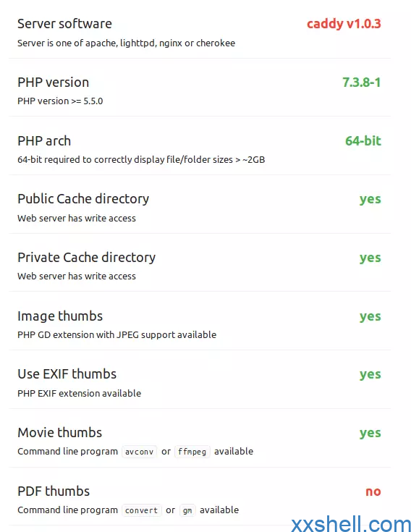Click the convert code label

(141, 510)
